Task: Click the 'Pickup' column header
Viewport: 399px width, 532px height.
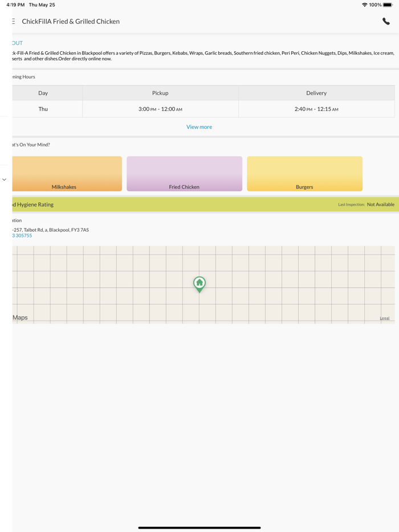Action: coord(160,93)
